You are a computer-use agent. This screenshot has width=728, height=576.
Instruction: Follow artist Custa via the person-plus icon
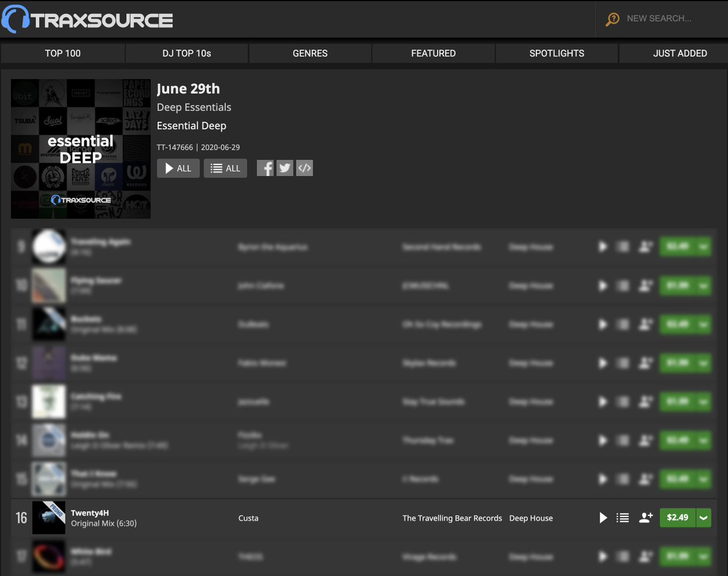pyautogui.click(x=645, y=518)
